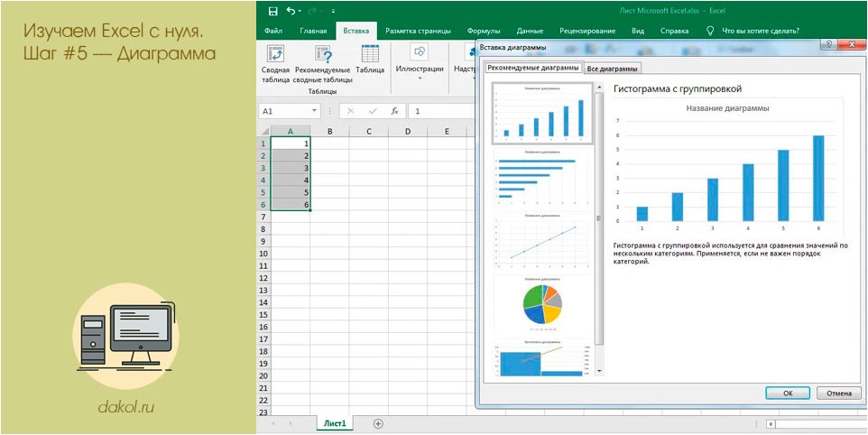Select column header D
The height and width of the screenshot is (435, 868).
pos(408,131)
